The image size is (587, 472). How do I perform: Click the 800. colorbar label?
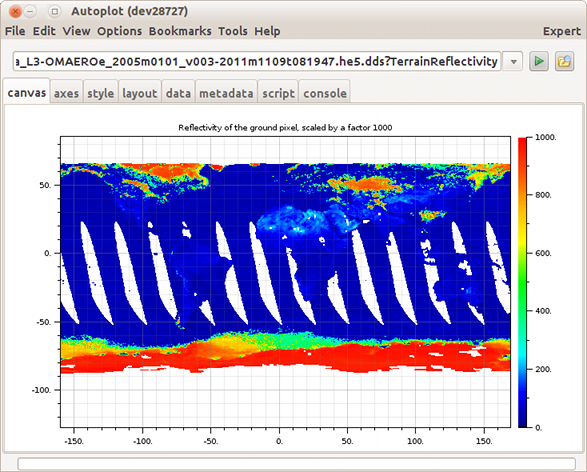coord(543,195)
